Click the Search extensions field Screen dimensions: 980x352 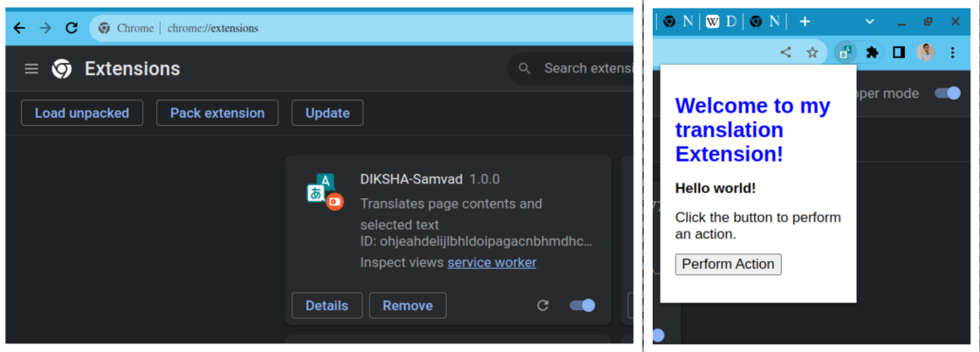[x=585, y=68]
